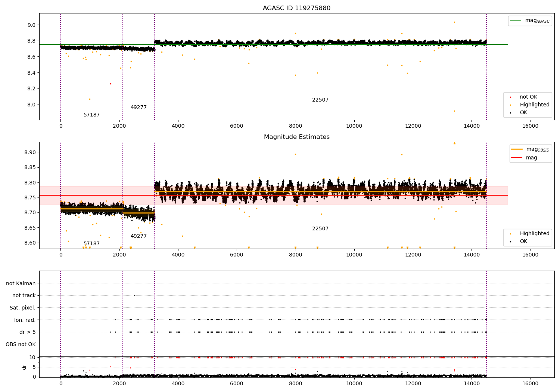Click y-axis tick "8.90" in Magnitude Estimates
560x392 pixels.
pos(30,152)
